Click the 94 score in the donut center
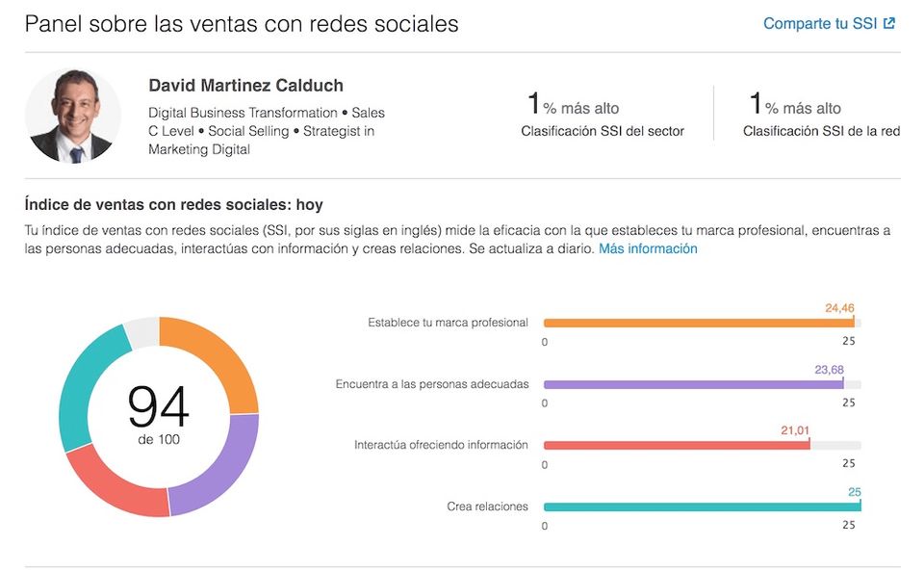 click(x=161, y=408)
